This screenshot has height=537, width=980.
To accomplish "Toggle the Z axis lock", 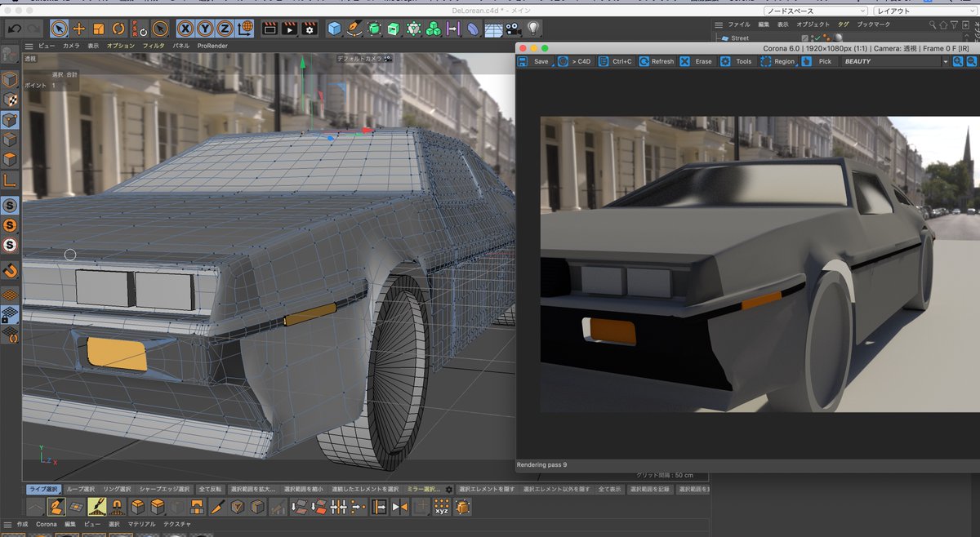I will pos(225,29).
